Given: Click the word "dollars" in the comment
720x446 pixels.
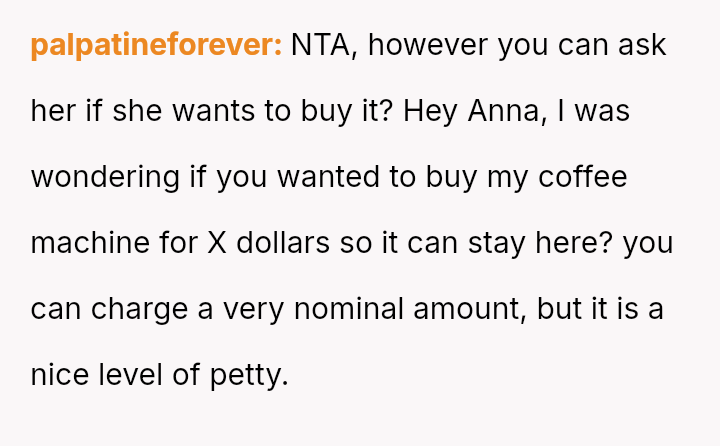Looking at the screenshot, I should pyautogui.click(x=281, y=243).
